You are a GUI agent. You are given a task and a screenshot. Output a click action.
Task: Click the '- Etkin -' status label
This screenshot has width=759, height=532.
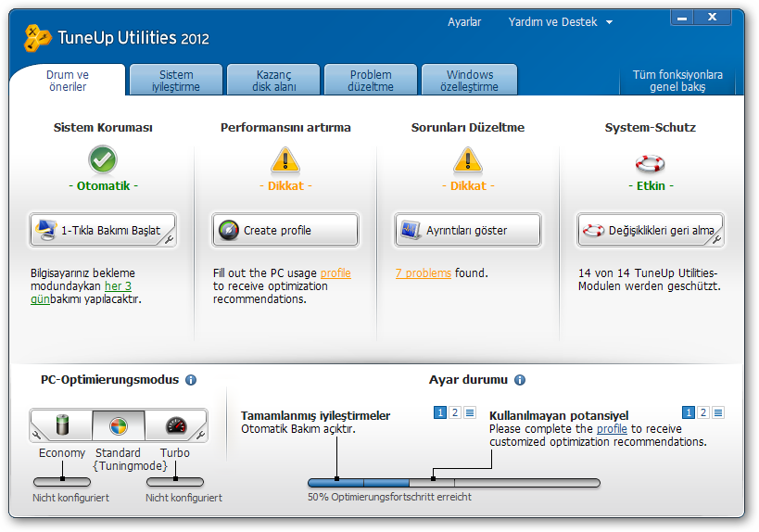pyautogui.click(x=651, y=186)
